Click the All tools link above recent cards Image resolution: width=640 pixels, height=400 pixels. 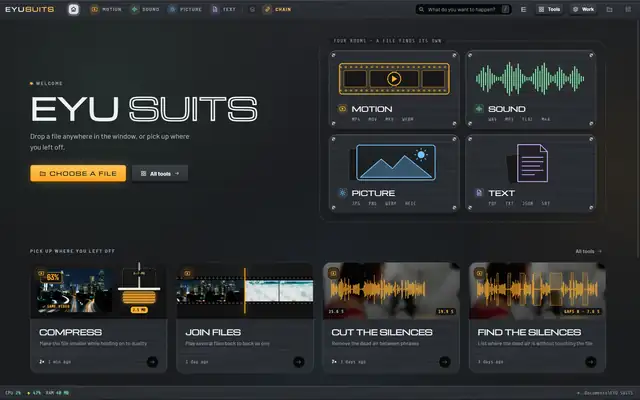588,251
